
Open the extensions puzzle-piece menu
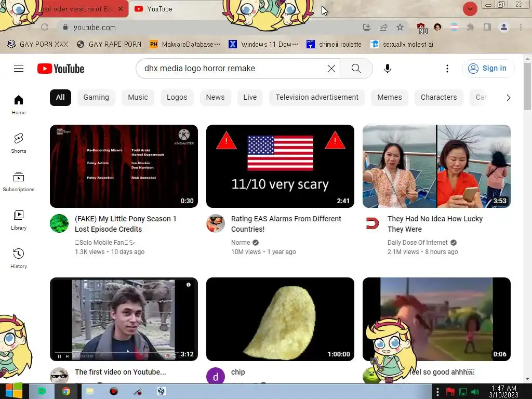471,27
